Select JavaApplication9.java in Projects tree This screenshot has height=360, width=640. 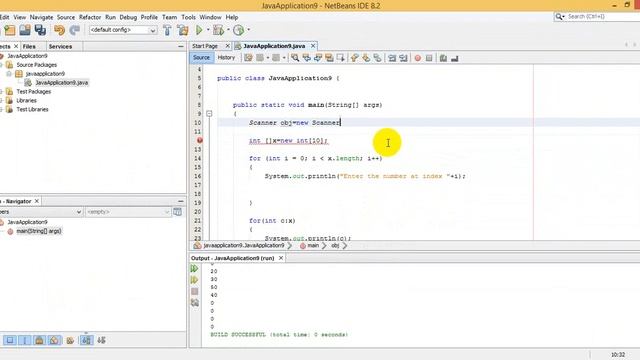61,82
